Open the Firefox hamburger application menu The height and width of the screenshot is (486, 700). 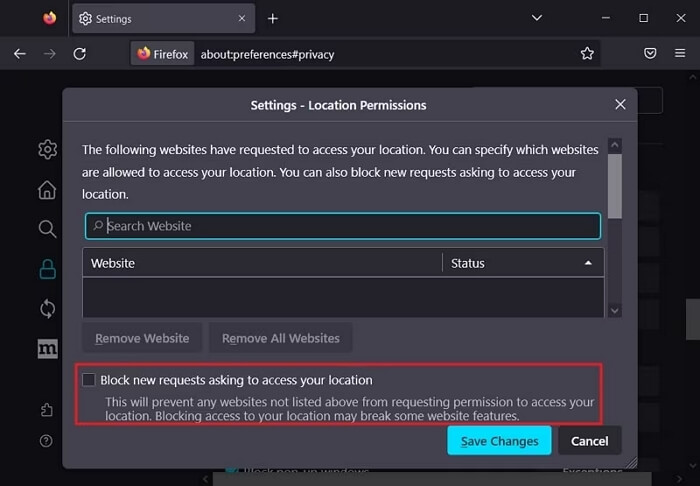pos(680,54)
